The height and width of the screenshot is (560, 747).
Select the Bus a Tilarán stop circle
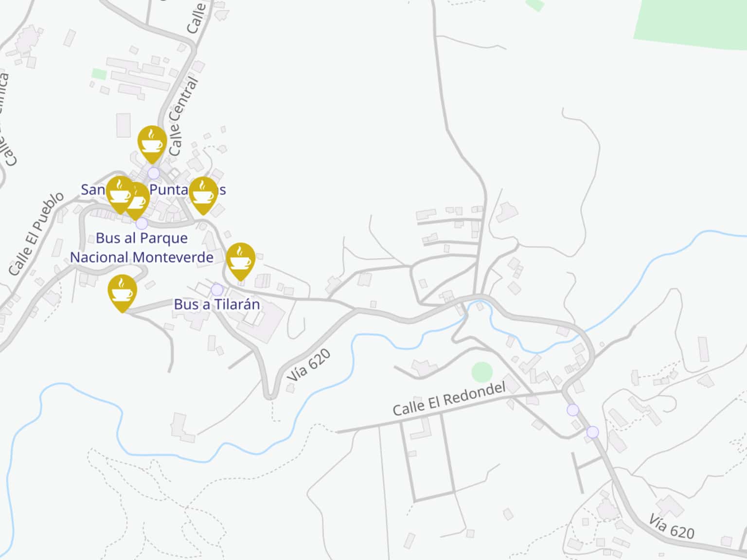[x=217, y=290]
